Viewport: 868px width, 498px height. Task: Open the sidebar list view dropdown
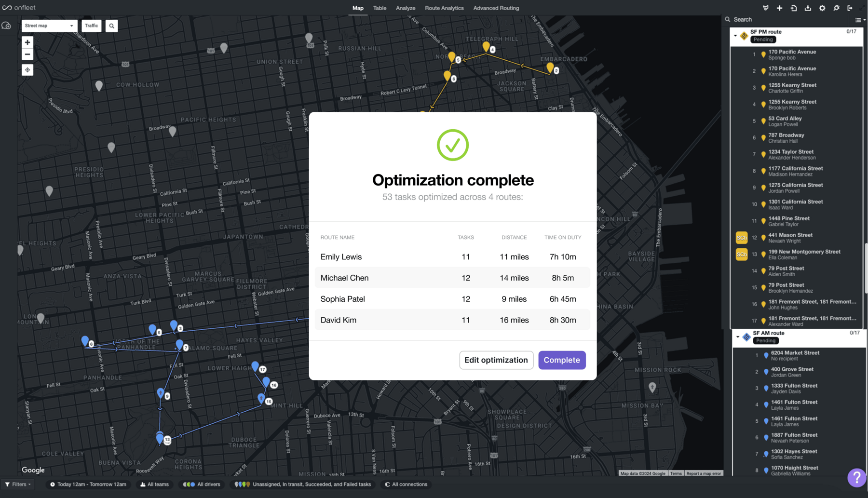point(860,20)
